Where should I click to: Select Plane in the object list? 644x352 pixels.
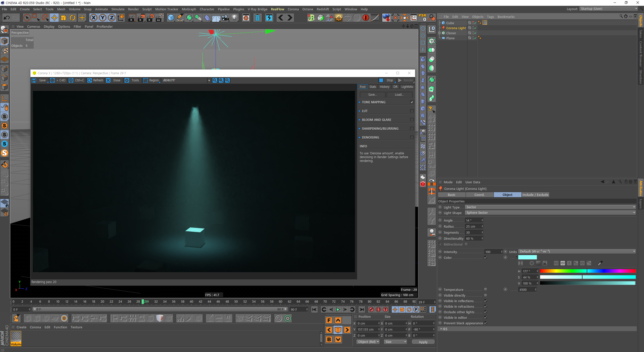(450, 38)
